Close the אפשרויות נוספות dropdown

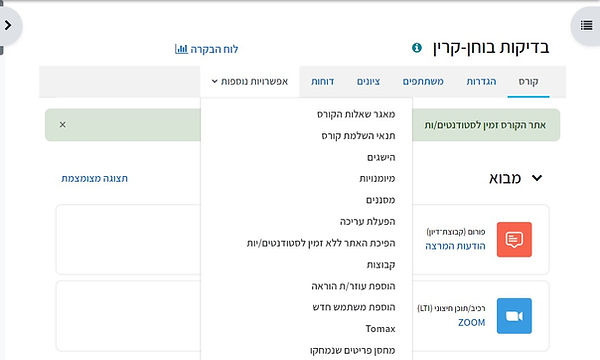249,81
